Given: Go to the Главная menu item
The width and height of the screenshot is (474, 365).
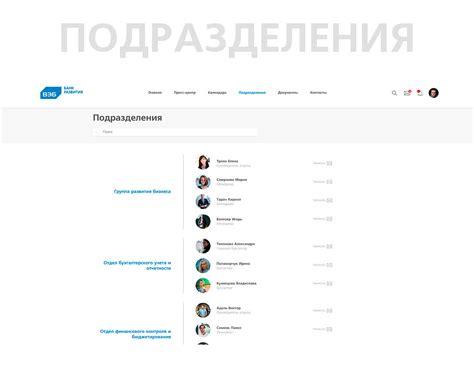Looking at the screenshot, I should coord(155,93).
